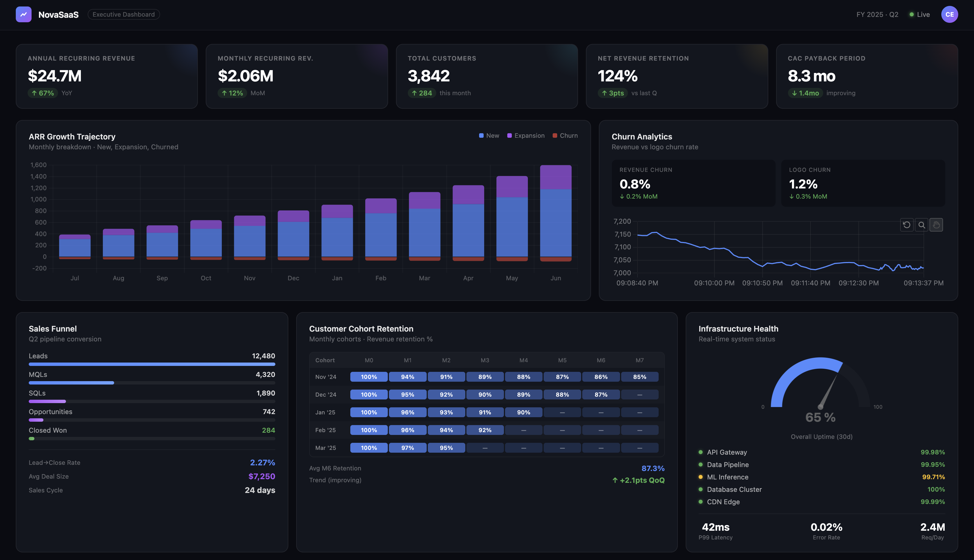974x560 pixels.
Task: Click the 3pts vs last Q badge
Action: coord(613,93)
